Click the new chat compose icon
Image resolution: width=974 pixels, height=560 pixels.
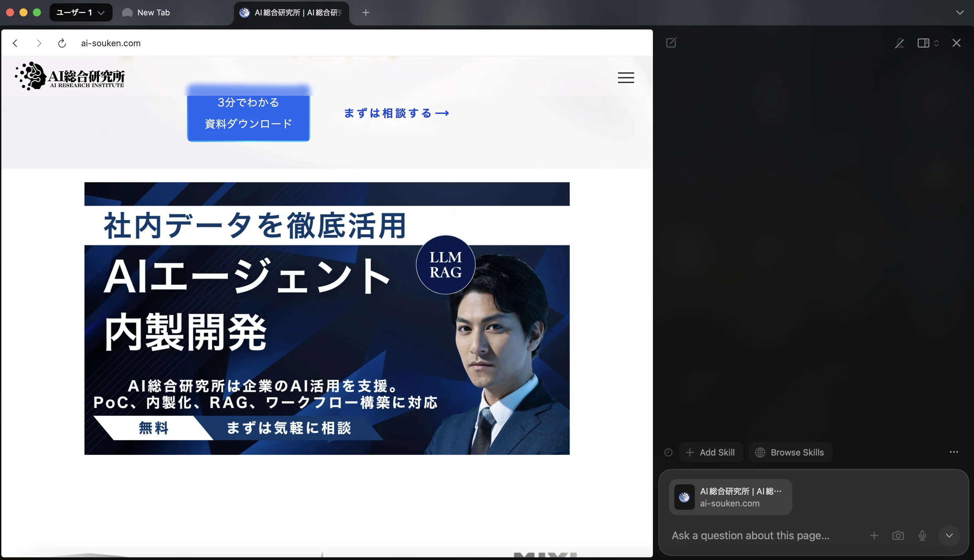click(671, 43)
